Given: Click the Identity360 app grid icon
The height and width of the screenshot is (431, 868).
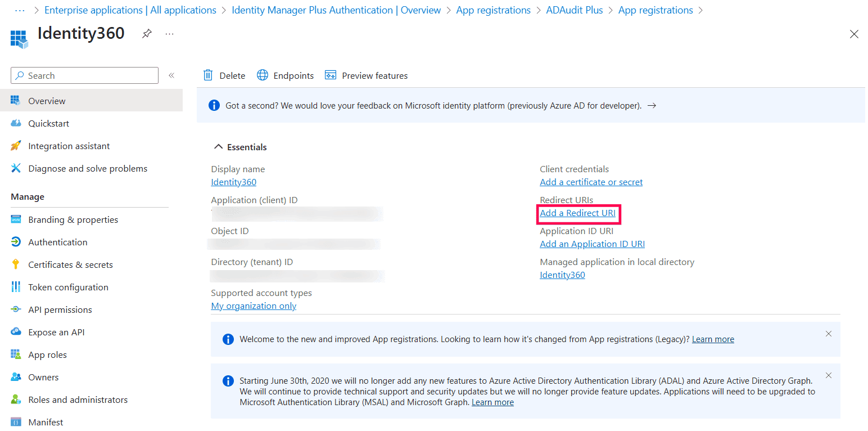Looking at the screenshot, I should [x=19, y=39].
